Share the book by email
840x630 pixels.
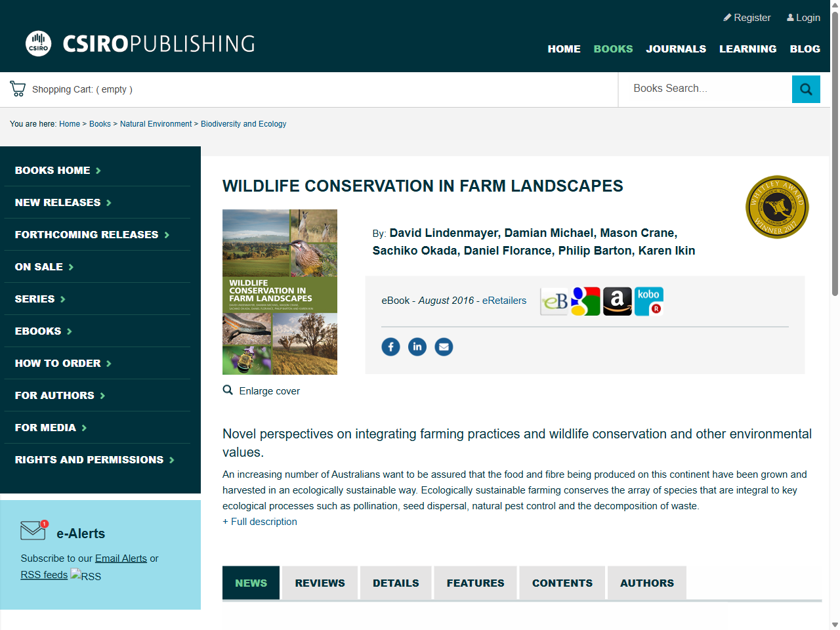(444, 346)
